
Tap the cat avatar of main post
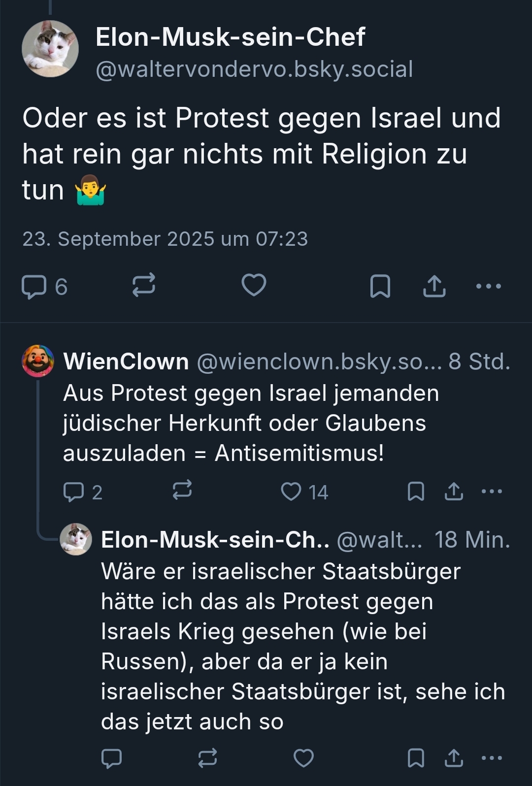(50, 49)
